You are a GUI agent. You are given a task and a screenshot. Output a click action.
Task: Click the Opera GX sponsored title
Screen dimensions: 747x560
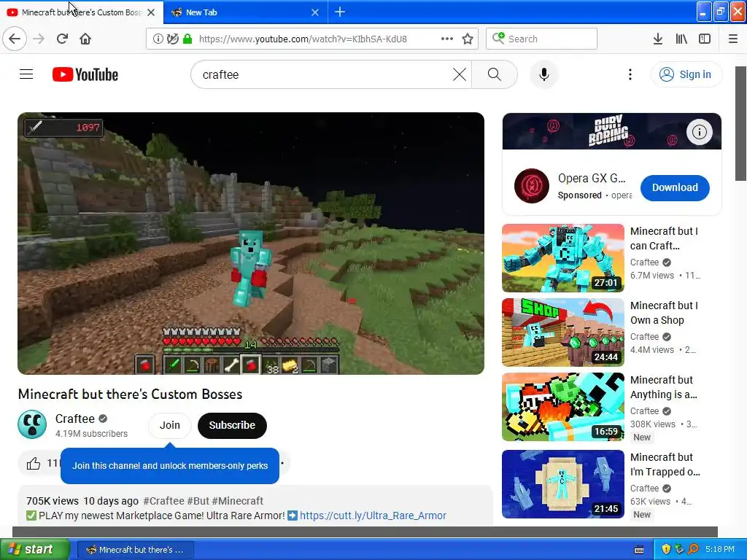[x=592, y=178]
